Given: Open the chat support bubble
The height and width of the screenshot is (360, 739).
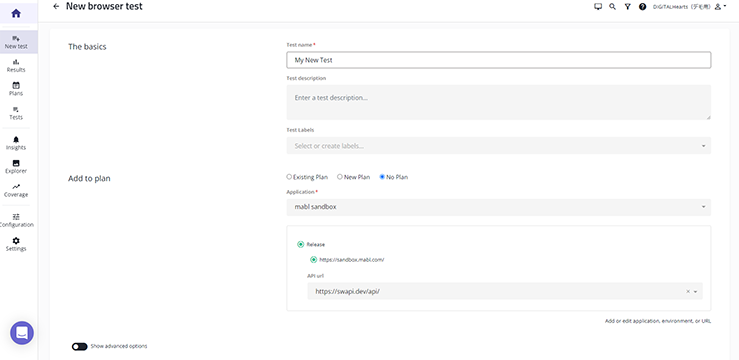Looking at the screenshot, I should click(x=22, y=333).
